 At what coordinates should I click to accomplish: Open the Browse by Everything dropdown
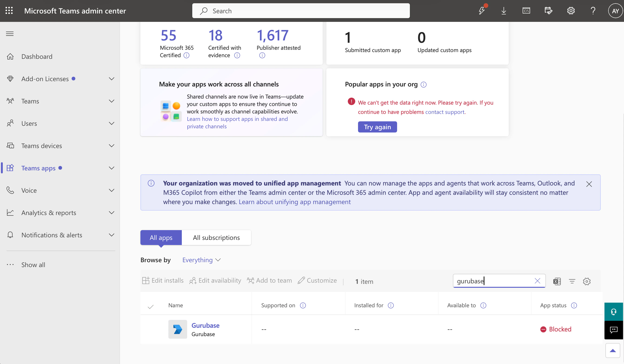point(201,260)
